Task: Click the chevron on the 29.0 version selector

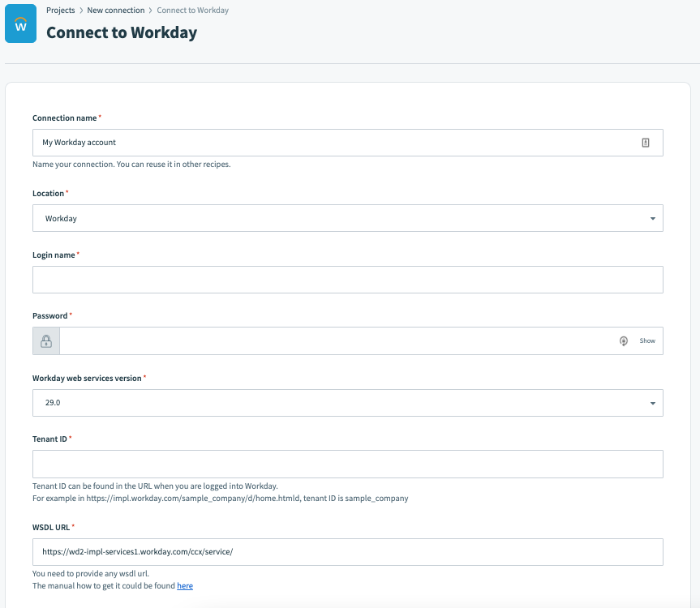Action: [x=652, y=402]
